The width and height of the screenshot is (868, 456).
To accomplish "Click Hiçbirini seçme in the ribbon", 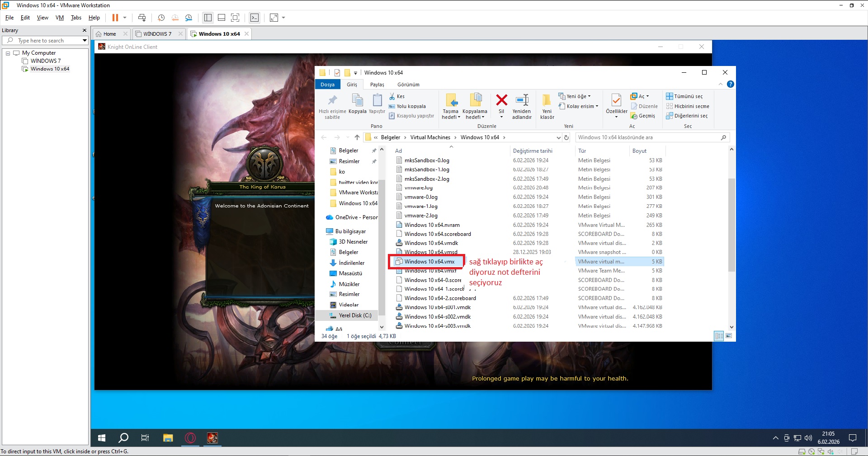I will [688, 106].
